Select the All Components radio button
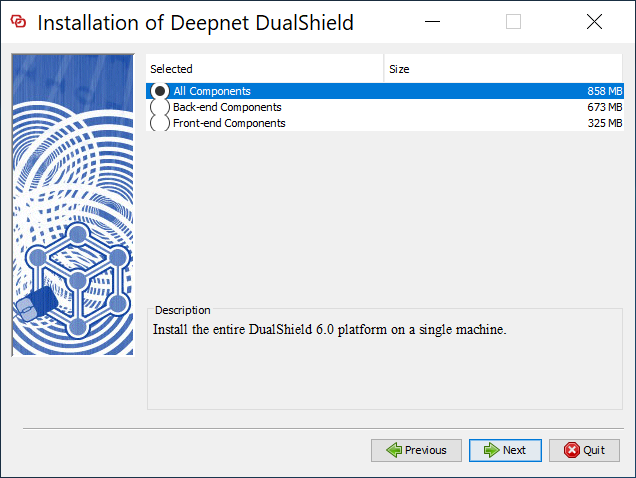 (x=159, y=91)
